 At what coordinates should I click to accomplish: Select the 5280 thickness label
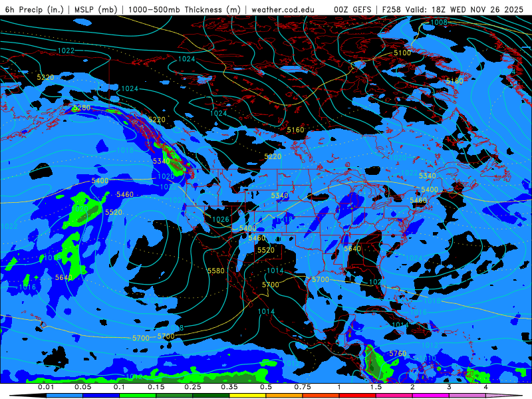click(82, 108)
